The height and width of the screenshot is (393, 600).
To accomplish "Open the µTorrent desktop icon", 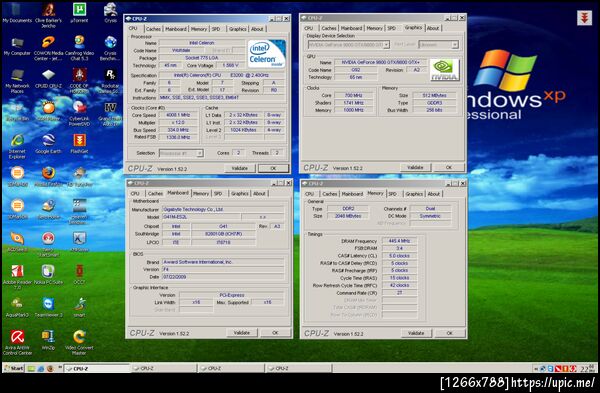I will coord(79,13).
